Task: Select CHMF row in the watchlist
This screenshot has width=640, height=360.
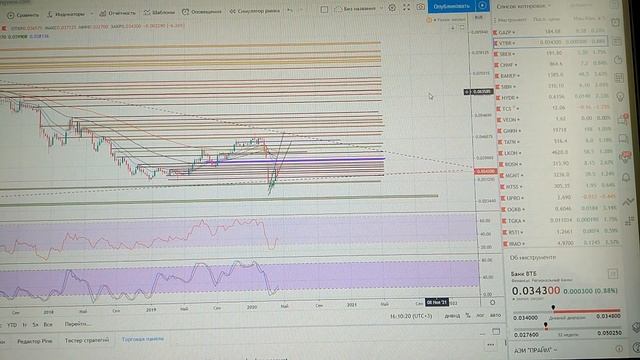Action: [551, 64]
